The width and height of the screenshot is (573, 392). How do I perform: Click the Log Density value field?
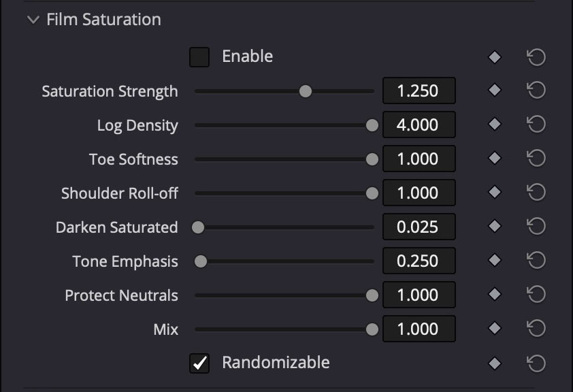[418, 125]
